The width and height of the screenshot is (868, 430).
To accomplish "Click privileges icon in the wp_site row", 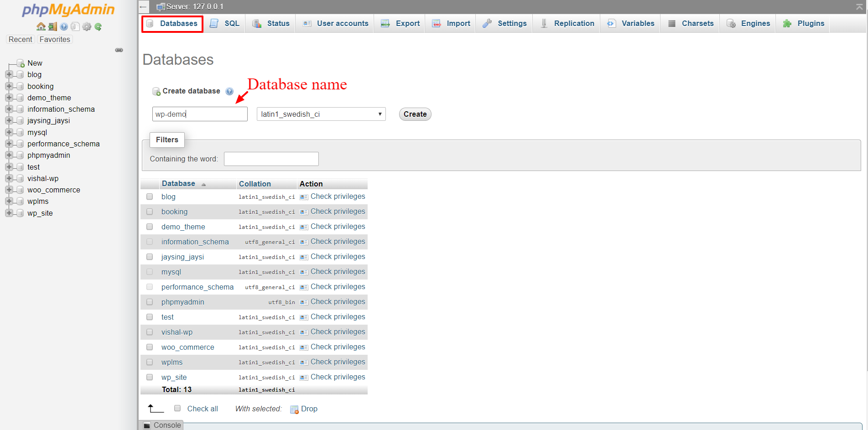I will coord(304,378).
